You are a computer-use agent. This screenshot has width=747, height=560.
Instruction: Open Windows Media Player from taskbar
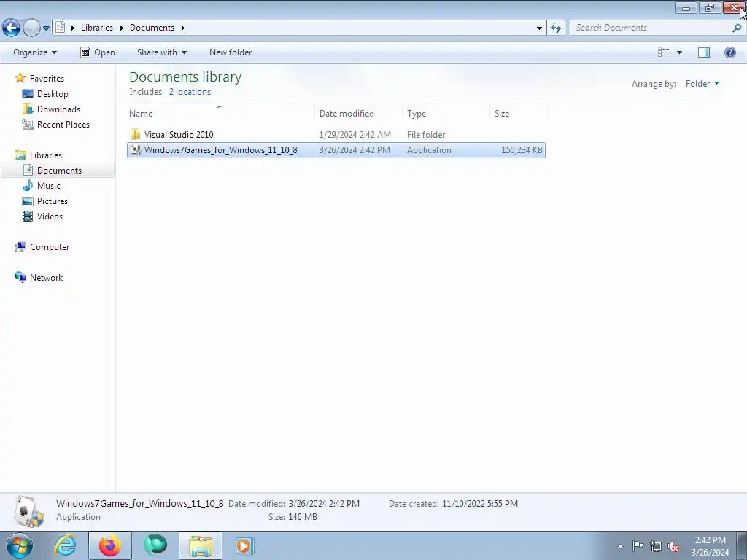click(245, 545)
